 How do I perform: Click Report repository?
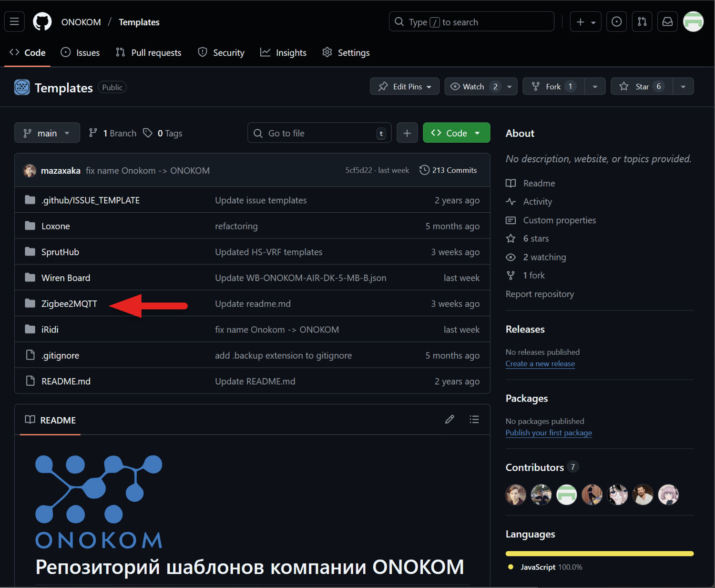[540, 294]
